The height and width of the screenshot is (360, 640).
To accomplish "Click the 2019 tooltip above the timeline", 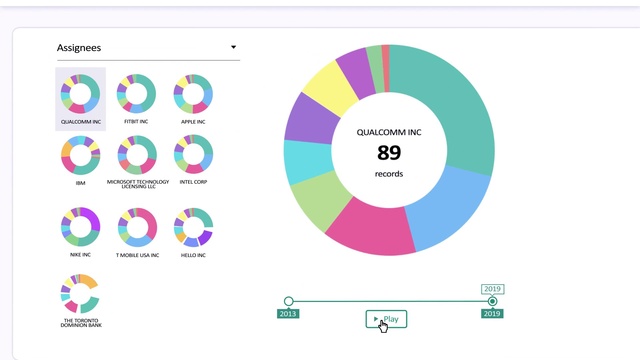I will click(x=492, y=289).
